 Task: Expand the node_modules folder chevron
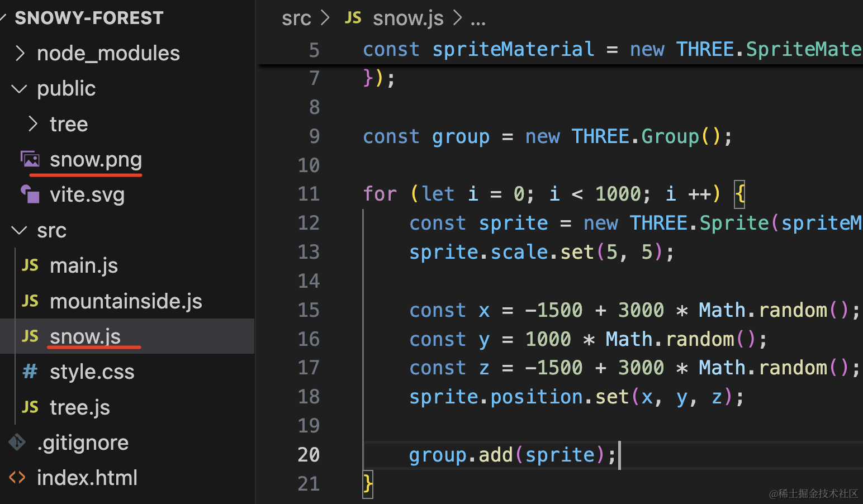coord(20,54)
